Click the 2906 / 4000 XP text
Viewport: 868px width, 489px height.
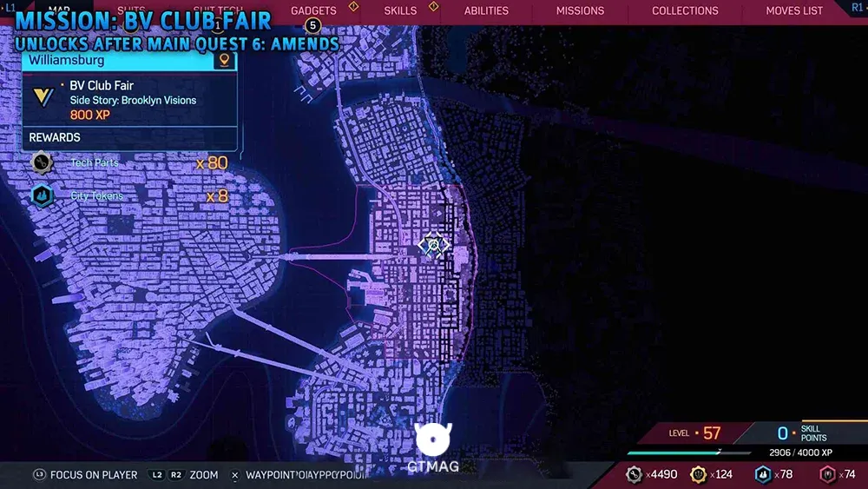[x=800, y=453]
